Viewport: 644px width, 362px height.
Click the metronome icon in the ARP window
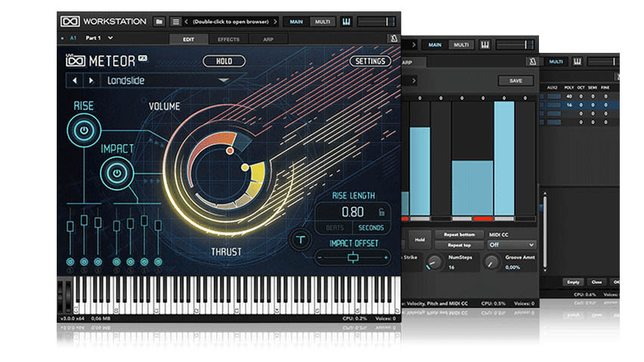coord(532,61)
